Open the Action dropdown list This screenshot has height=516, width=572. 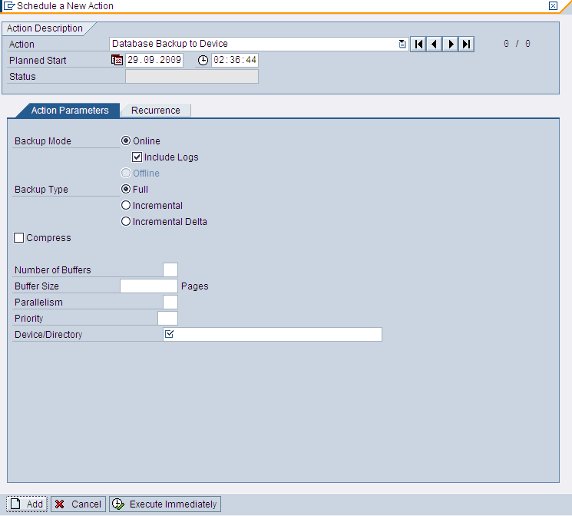click(x=402, y=44)
